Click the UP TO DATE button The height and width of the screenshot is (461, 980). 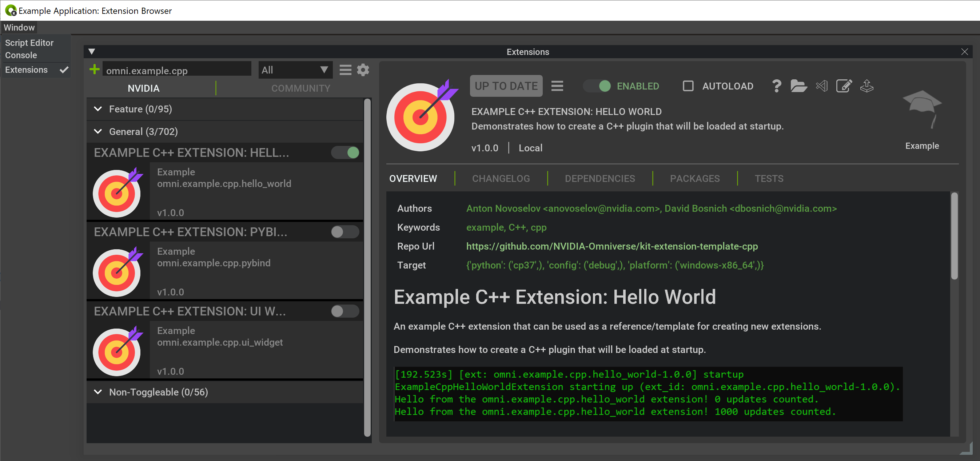[x=506, y=86]
